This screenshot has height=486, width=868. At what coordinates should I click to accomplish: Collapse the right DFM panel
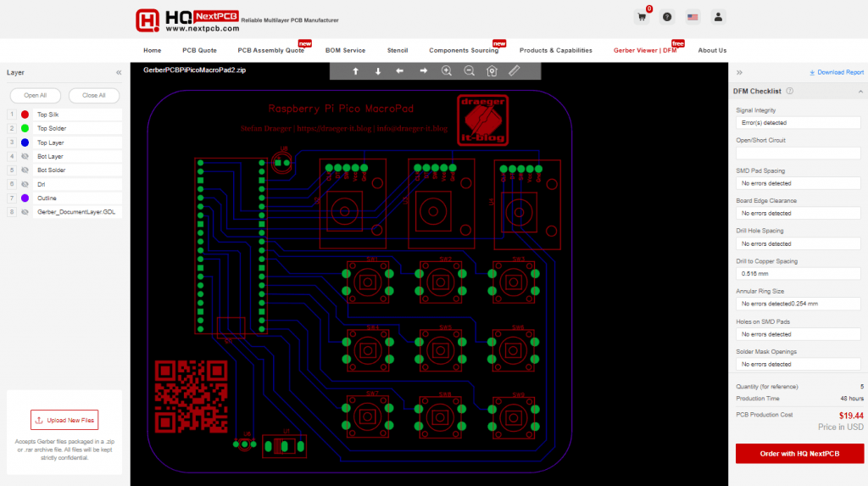click(x=739, y=73)
